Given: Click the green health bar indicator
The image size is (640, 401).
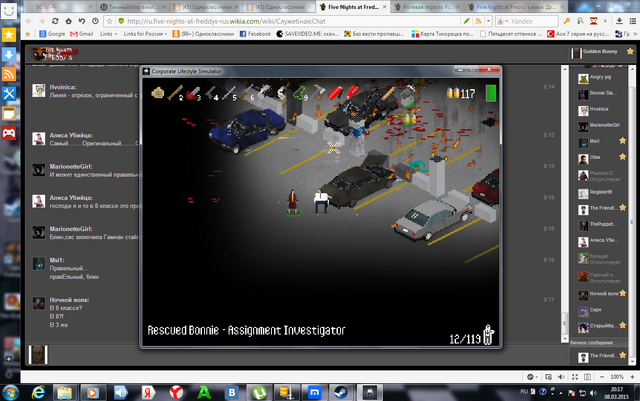Looking at the screenshot, I should pyautogui.click(x=491, y=93).
